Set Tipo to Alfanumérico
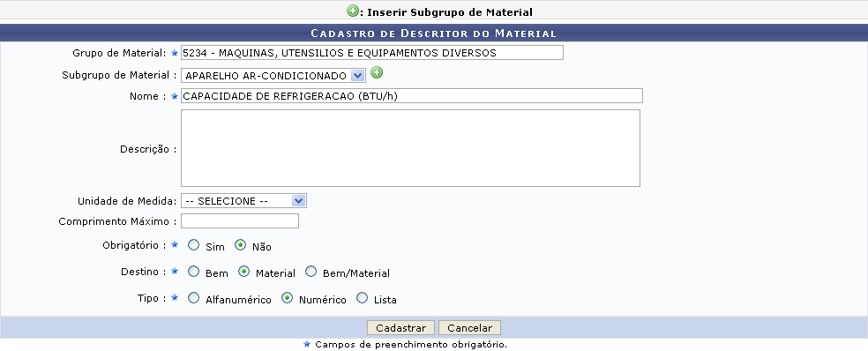The width and height of the screenshot is (868, 351). click(x=193, y=298)
